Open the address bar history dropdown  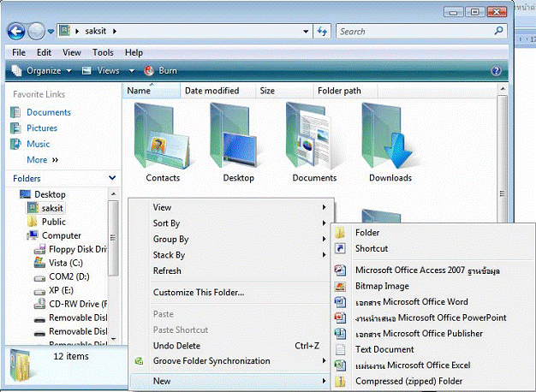tap(306, 32)
